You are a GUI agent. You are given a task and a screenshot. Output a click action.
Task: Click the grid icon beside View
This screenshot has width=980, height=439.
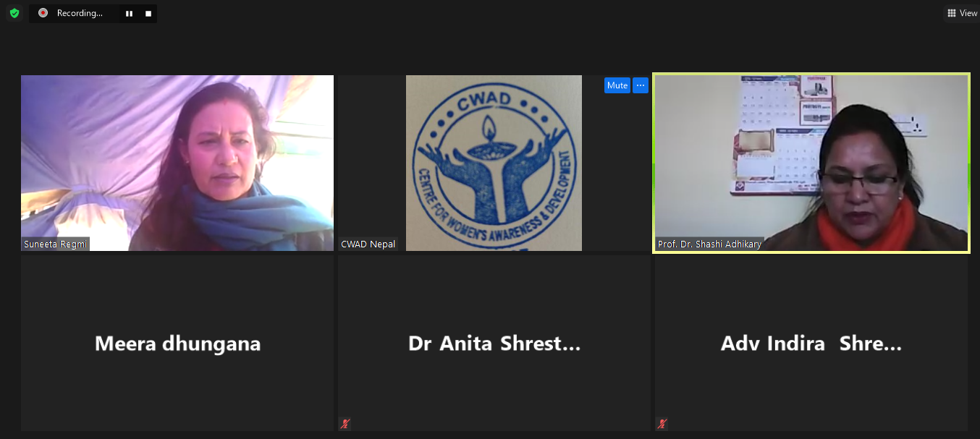tap(951, 13)
